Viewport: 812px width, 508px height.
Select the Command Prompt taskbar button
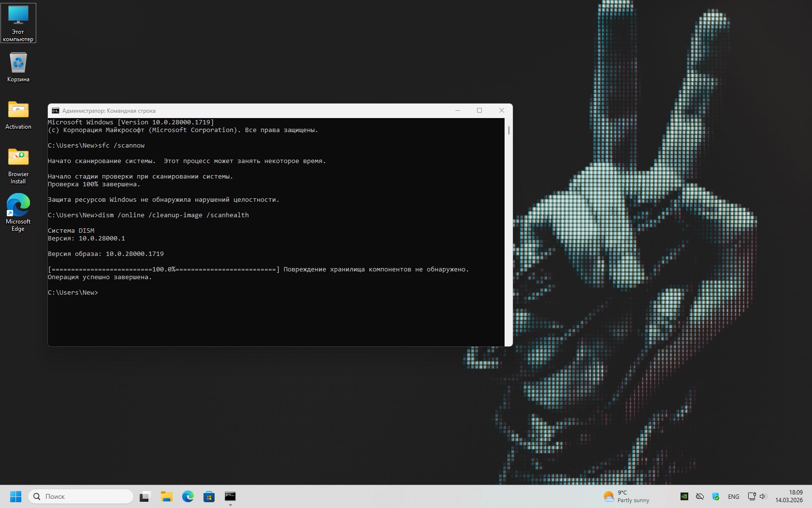230,496
